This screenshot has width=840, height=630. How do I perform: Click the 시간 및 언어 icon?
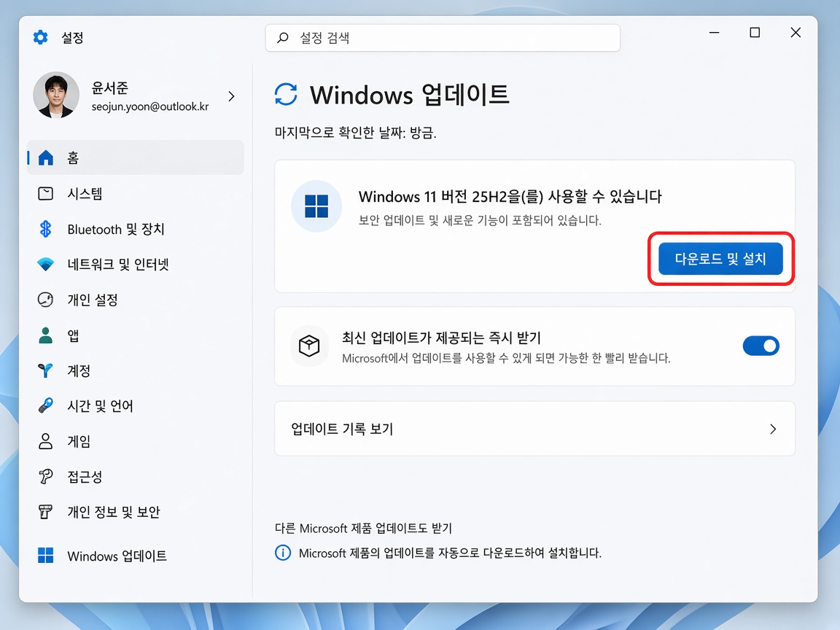[45, 405]
